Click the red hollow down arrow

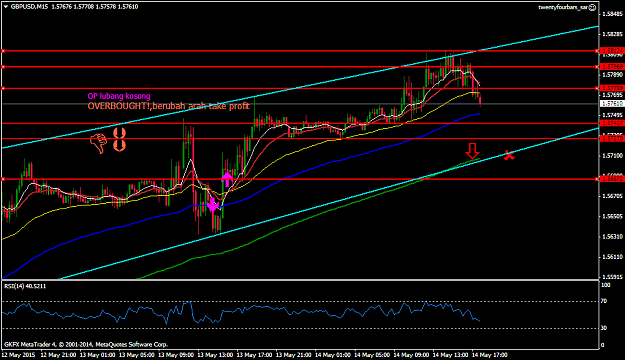472,151
